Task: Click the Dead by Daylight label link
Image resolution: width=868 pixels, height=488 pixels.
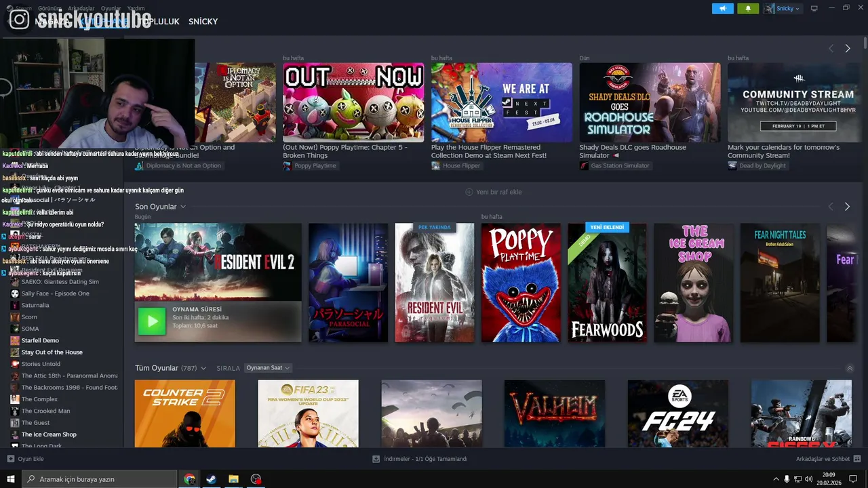Action: pos(757,165)
